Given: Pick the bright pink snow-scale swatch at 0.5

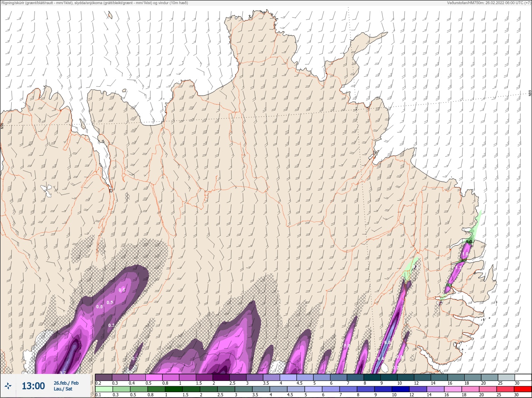Looking at the screenshot, I should tap(155, 377).
